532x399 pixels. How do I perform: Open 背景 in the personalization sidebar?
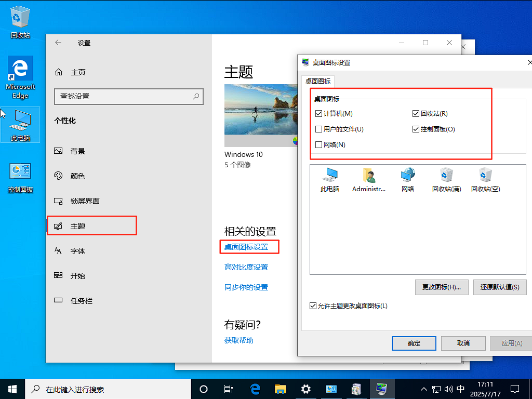point(77,151)
